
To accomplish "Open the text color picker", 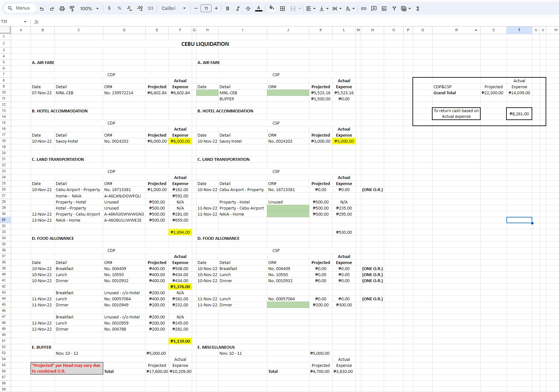I will click(x=259, y=9).
